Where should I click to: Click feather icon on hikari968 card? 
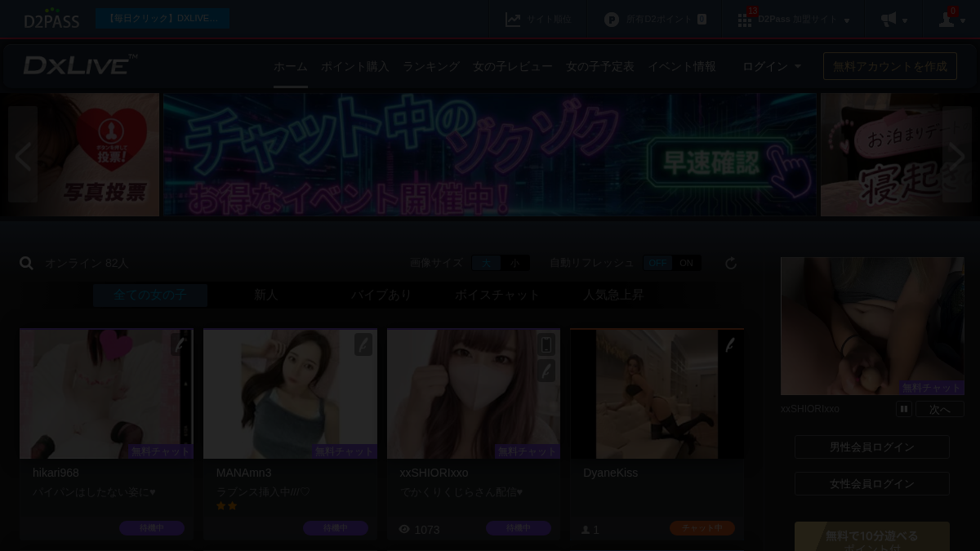(180, 344)
